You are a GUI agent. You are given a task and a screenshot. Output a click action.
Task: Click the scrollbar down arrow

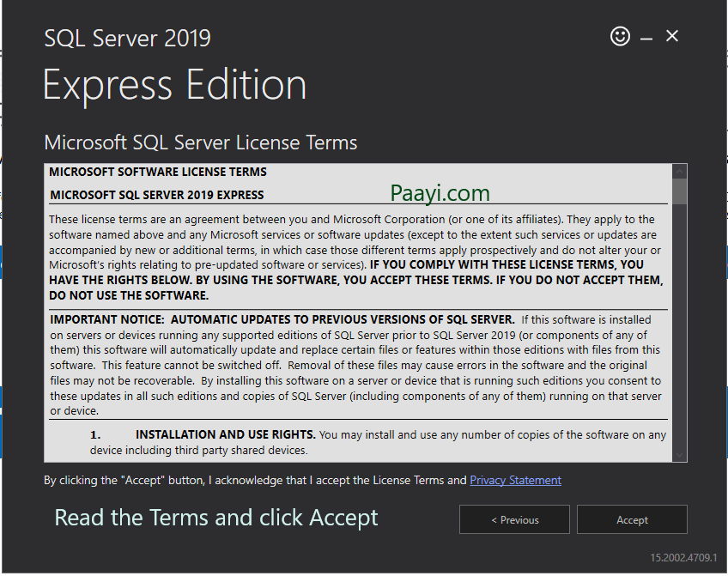tap(679, 454)
